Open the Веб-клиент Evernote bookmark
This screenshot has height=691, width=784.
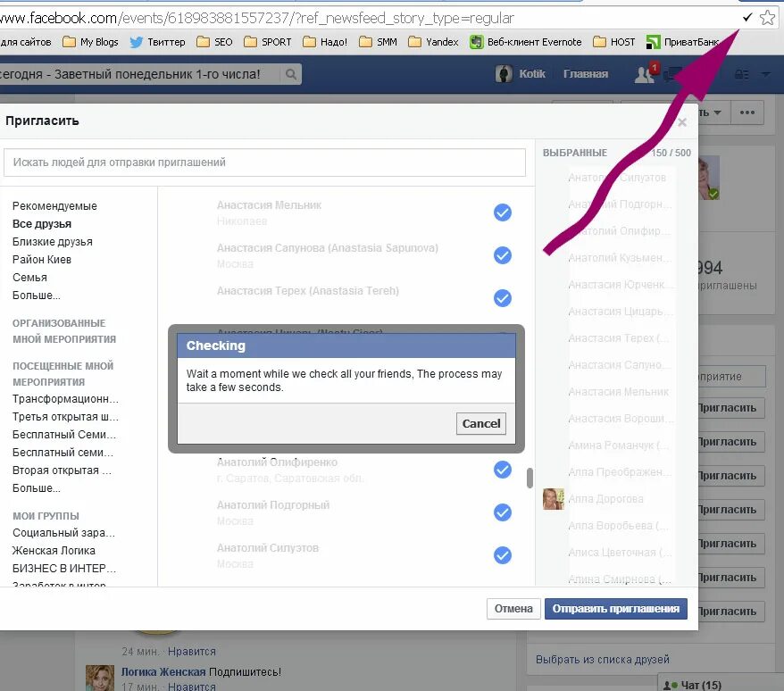tap(526, 42)
